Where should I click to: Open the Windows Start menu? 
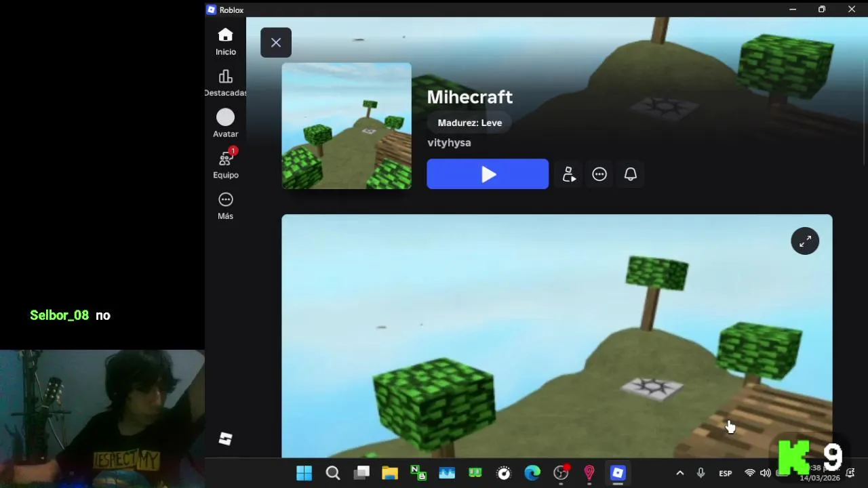tap(304, 473)
